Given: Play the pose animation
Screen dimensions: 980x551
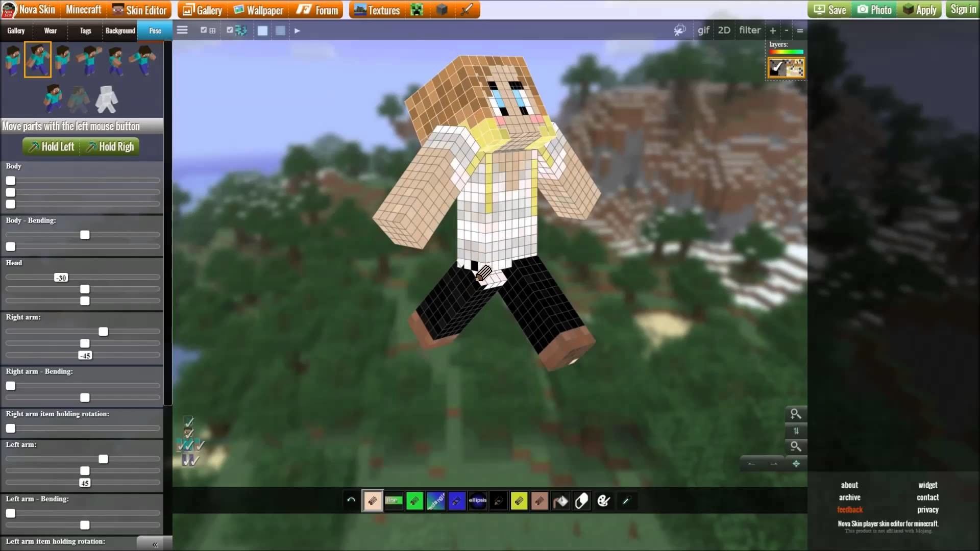Looking at the screenshot, I should 297,31.
